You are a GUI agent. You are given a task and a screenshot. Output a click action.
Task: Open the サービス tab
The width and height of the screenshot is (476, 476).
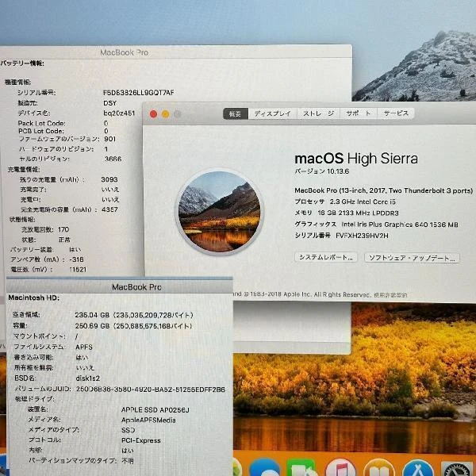coord(396,113)
